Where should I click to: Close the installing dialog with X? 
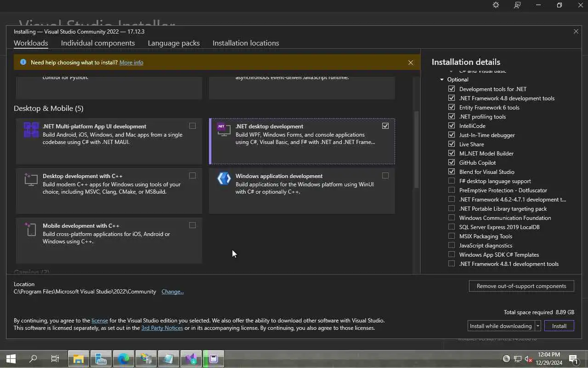[576, 32]
